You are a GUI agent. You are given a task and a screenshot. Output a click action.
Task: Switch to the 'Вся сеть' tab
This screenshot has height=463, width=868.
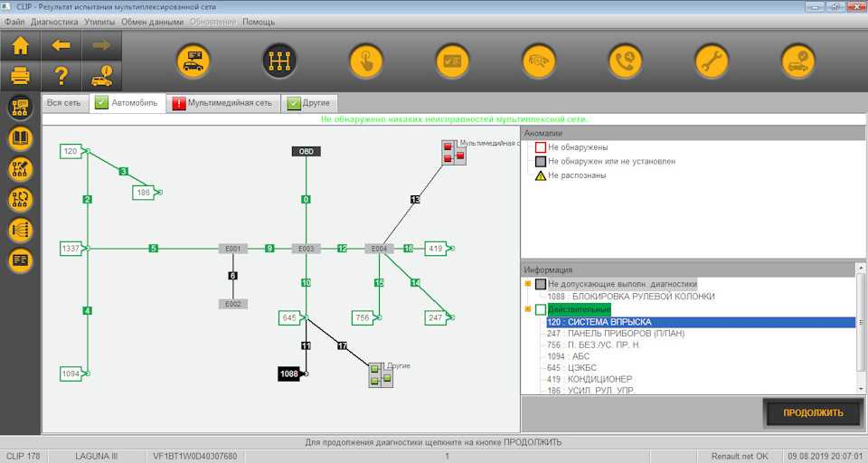point(63,103)
